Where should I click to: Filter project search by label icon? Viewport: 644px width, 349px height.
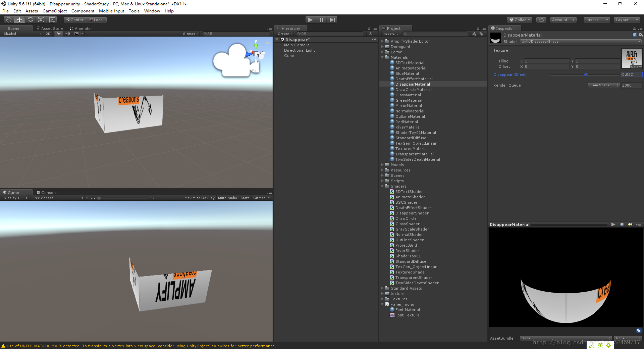[481, 34]
